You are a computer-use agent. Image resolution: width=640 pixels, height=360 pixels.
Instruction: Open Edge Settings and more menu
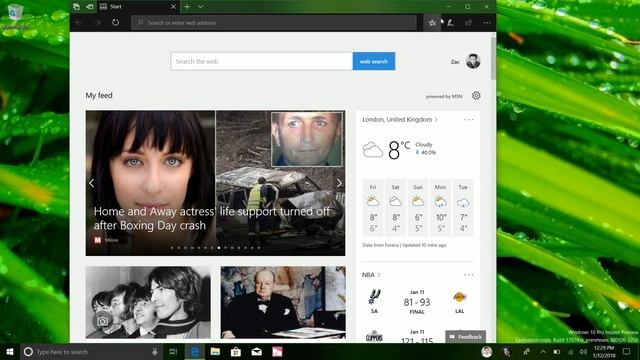(487, 23)
